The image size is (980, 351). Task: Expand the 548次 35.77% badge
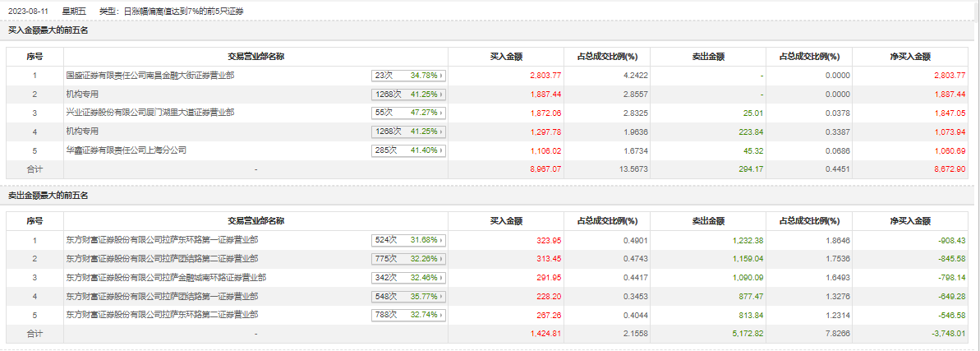408,297
